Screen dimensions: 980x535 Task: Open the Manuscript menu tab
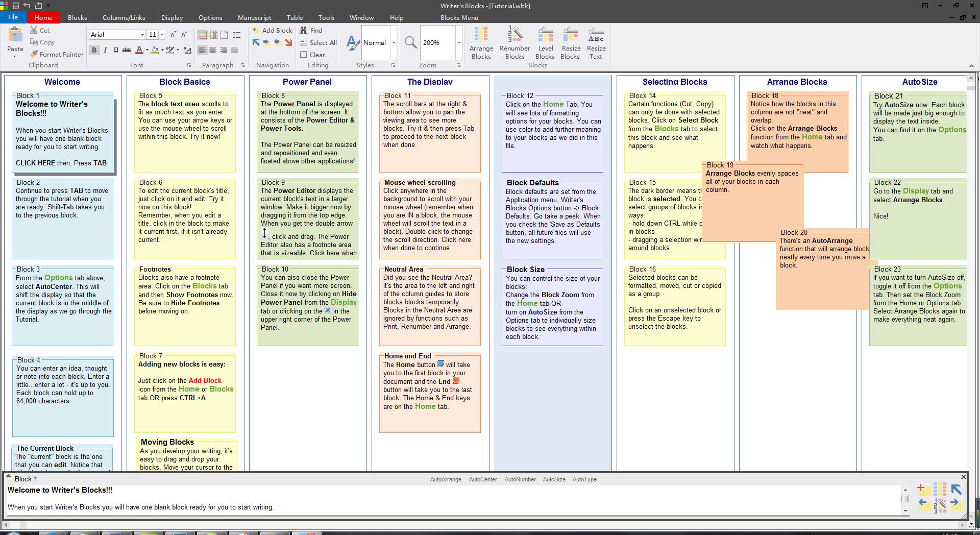click(254, 17)
